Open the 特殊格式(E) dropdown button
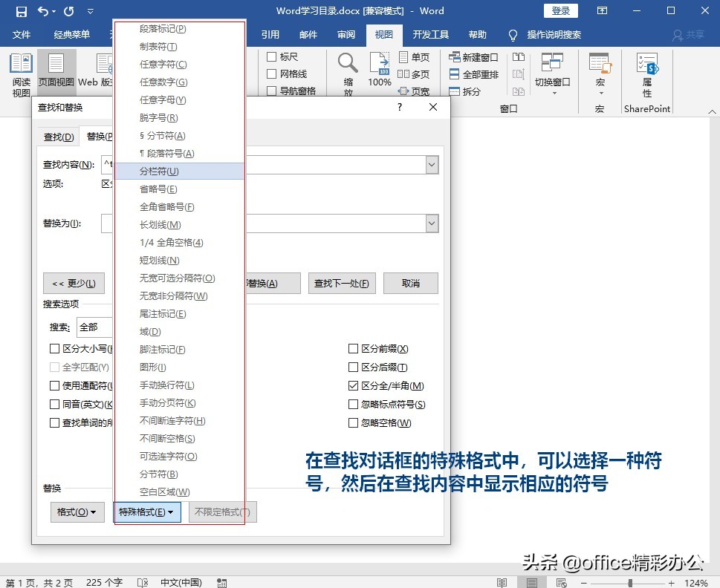The height and width of the screenshot is (588, 720). tap(146, 512)
